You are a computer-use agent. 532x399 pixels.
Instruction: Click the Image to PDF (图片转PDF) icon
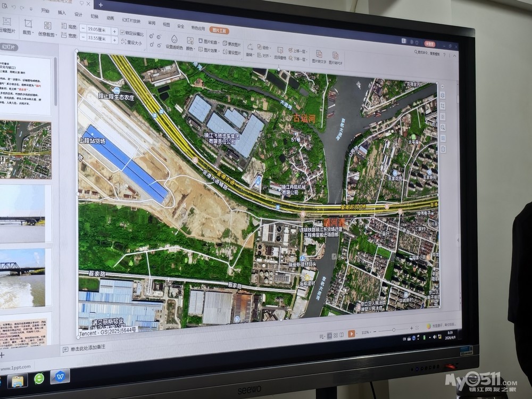point(335,58)
